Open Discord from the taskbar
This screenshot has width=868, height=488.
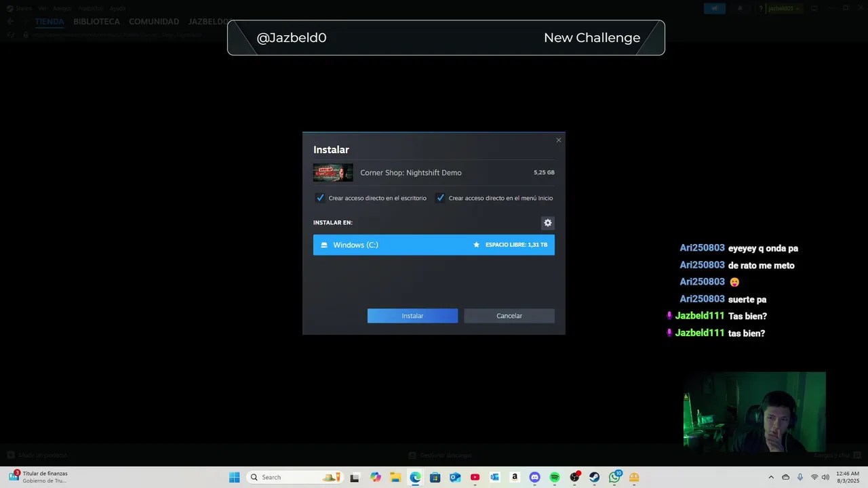click(534, 477)
